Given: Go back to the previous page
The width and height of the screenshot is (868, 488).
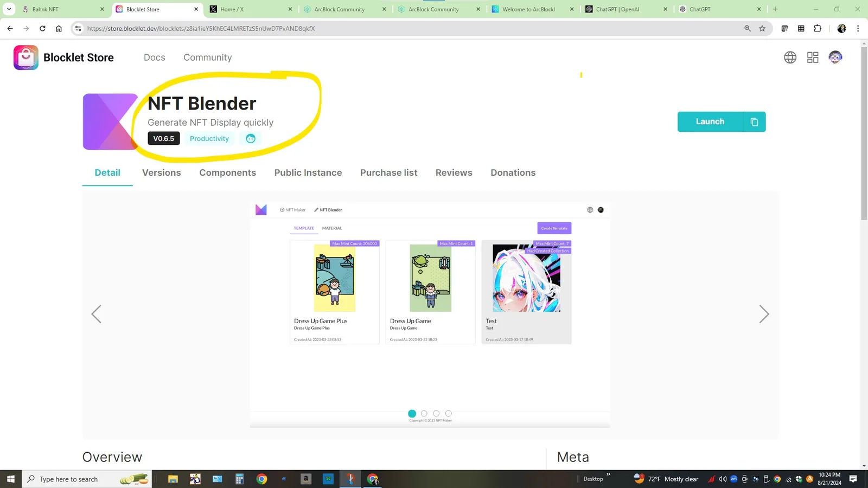Looking at the screenshot, I should [10, 28].
